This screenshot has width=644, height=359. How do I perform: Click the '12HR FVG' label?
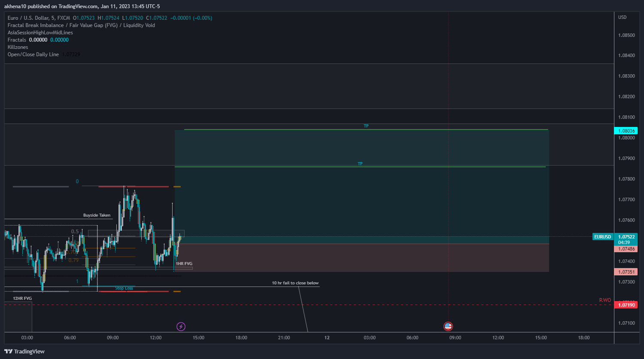pos(22,298)
